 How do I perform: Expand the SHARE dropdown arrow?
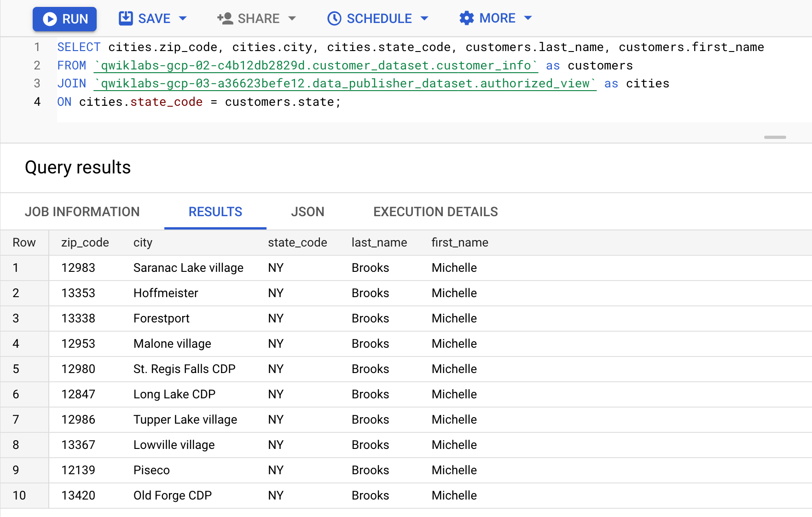coord(292,18)
